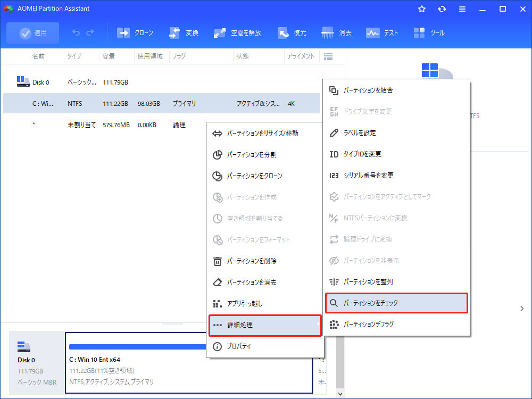Click the resize arrows icon in context menu

pos(217,134)
